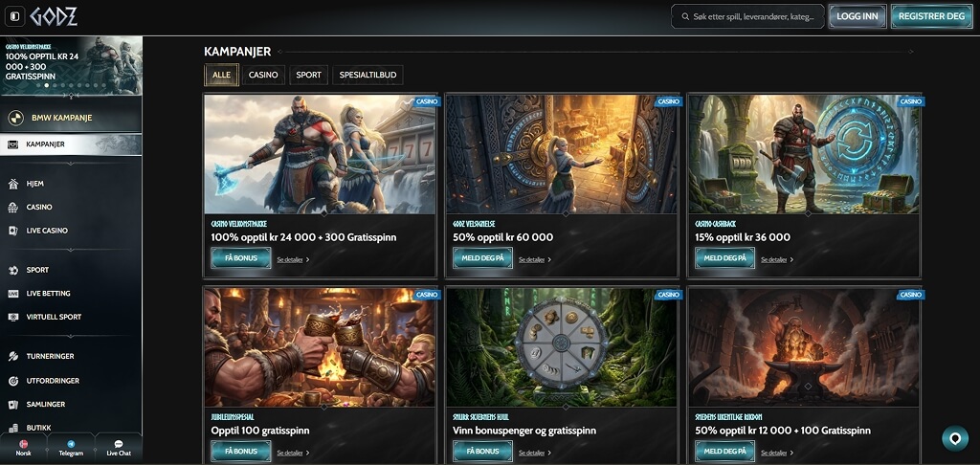Click the Casino chips icon in sidebar
Screen dimensions: 980x465
click(x=13, y=207)
